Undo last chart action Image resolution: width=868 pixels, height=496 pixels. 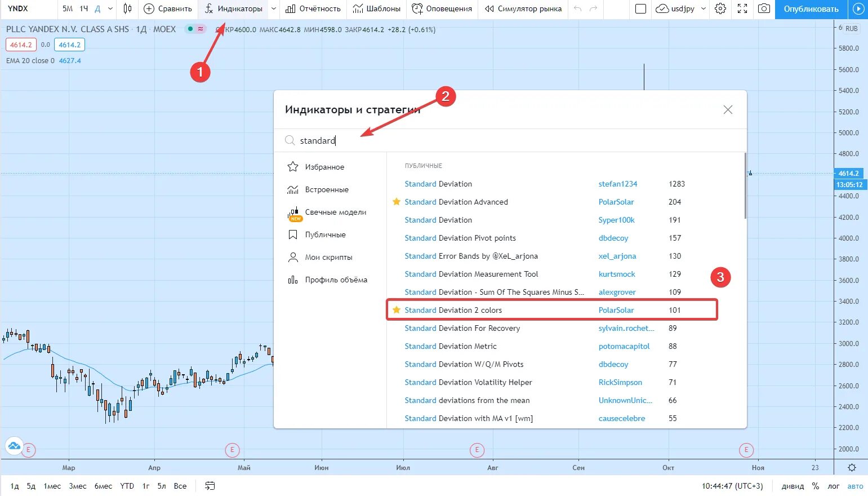pyautogui.click(x=577, y=8)
